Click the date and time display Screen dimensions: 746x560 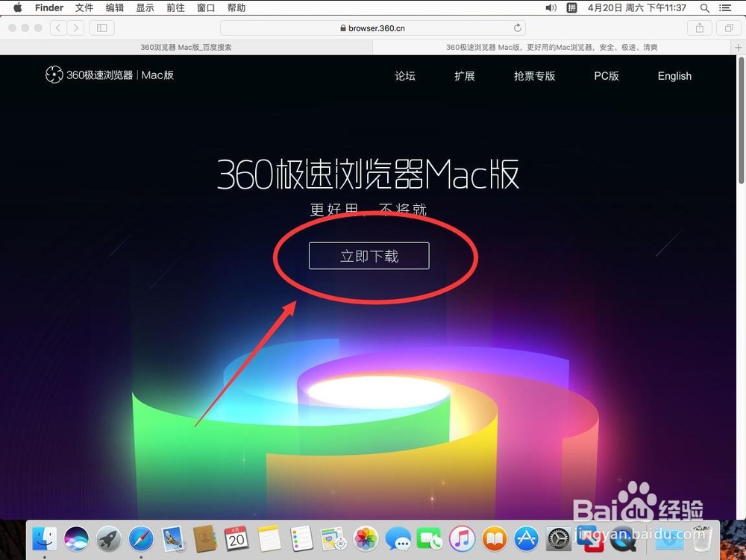point(636,7)
